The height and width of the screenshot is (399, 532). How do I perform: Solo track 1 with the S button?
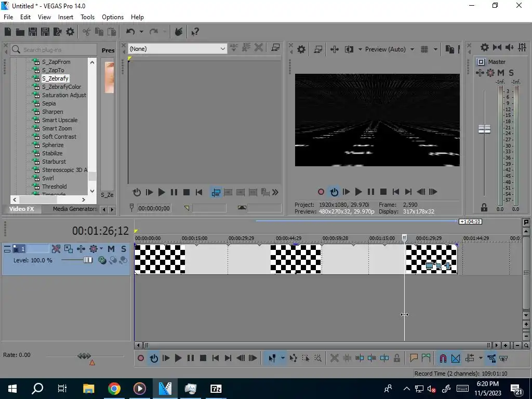click(x=124, y=249)
